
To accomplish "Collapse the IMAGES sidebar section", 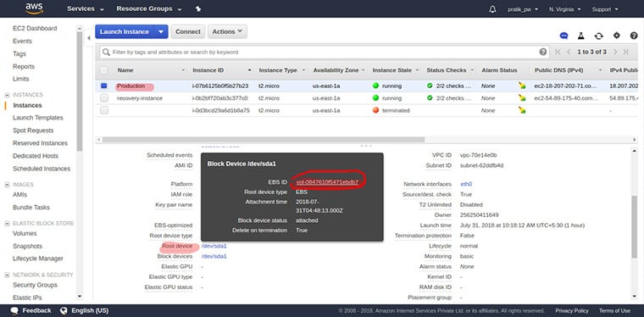I will point(7,185).
